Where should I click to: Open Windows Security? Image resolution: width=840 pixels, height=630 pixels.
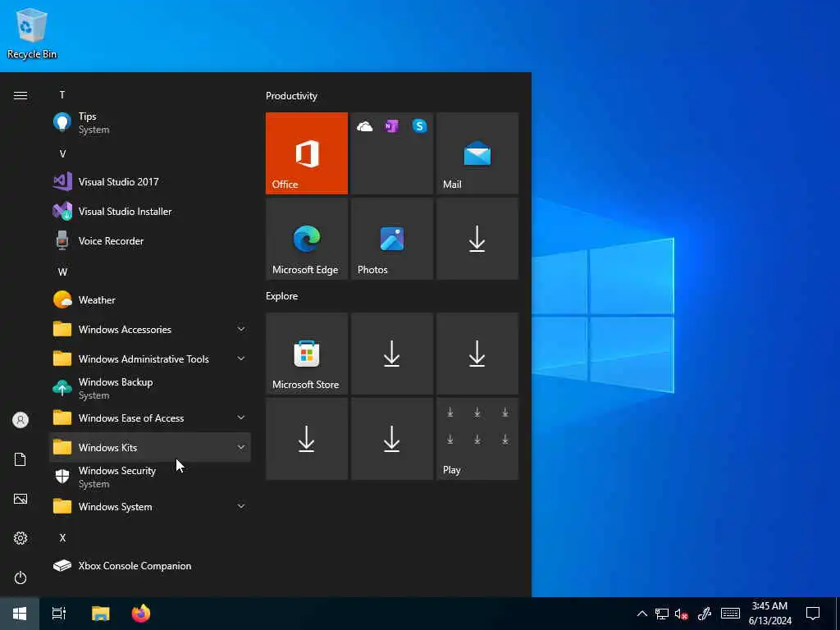(x=150, y=477)
